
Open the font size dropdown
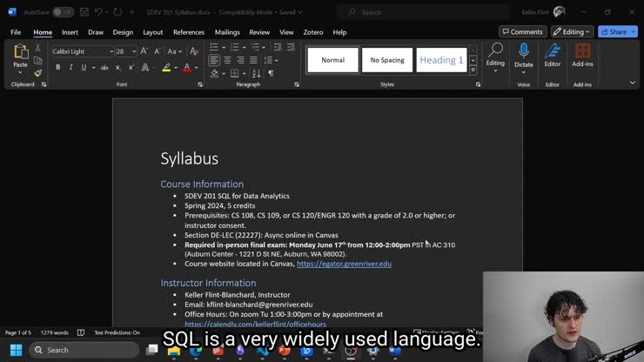[x=133, y=51]
